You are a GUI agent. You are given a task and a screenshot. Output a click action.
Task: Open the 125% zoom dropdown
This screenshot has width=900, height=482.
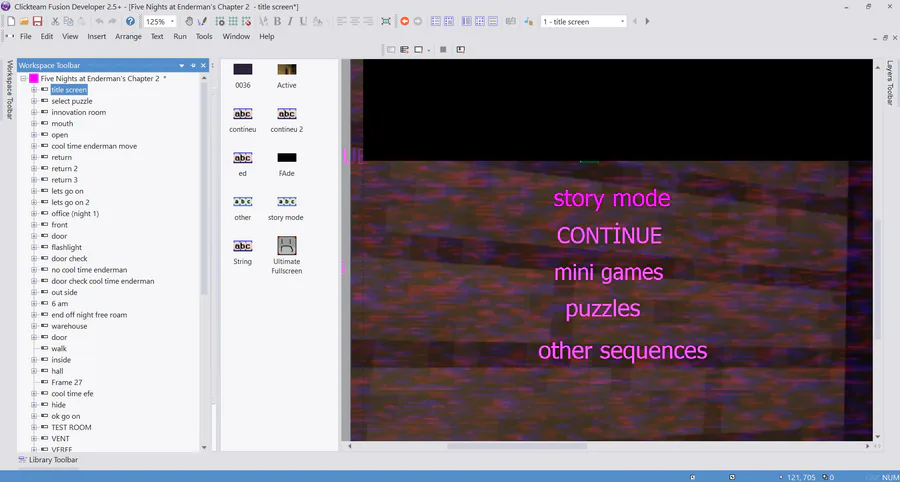click(172, 22)
